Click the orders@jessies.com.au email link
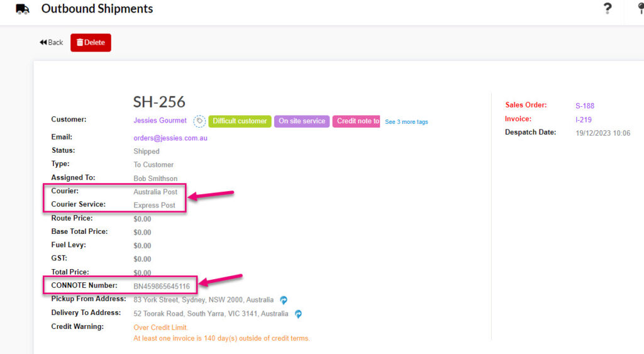Image resolution: width=644 pixels, height=354 pixels. tap(170, 138)
